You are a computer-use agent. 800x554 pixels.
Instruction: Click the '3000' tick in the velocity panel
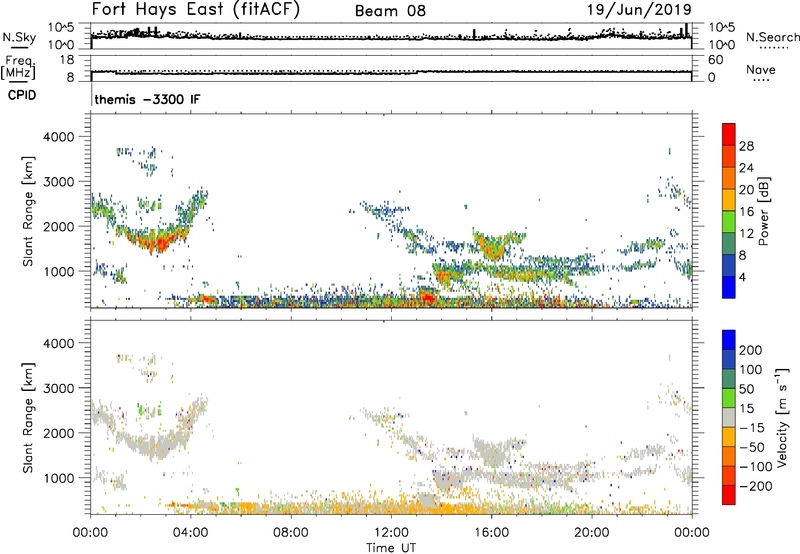(59, 388)
